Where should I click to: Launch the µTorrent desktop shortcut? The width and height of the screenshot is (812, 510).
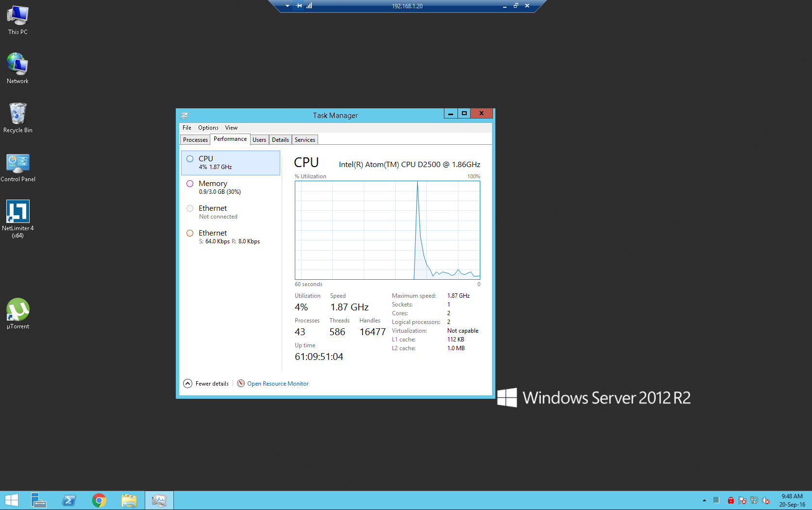18,314
